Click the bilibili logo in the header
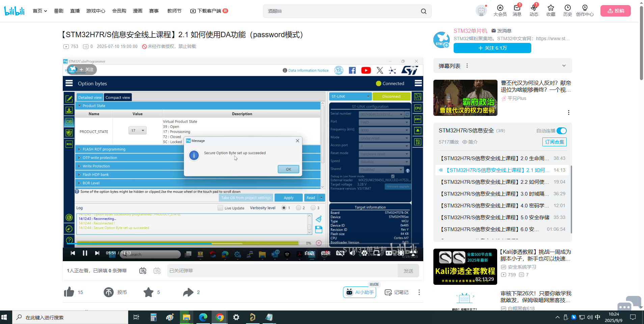This screenshot has height=324, width=644. 15,11
